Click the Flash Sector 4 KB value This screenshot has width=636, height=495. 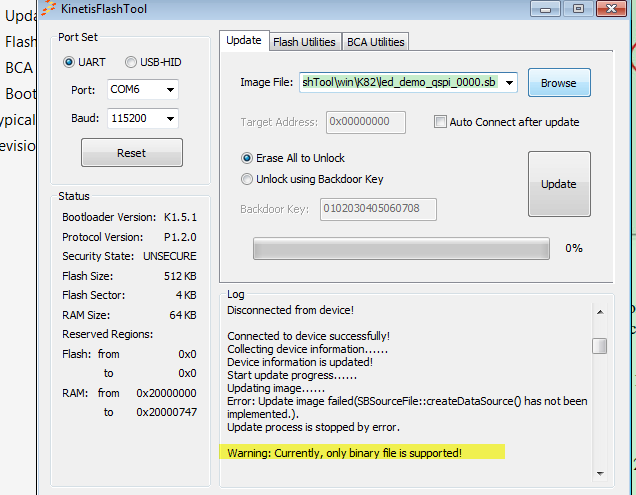click(186, 295)
